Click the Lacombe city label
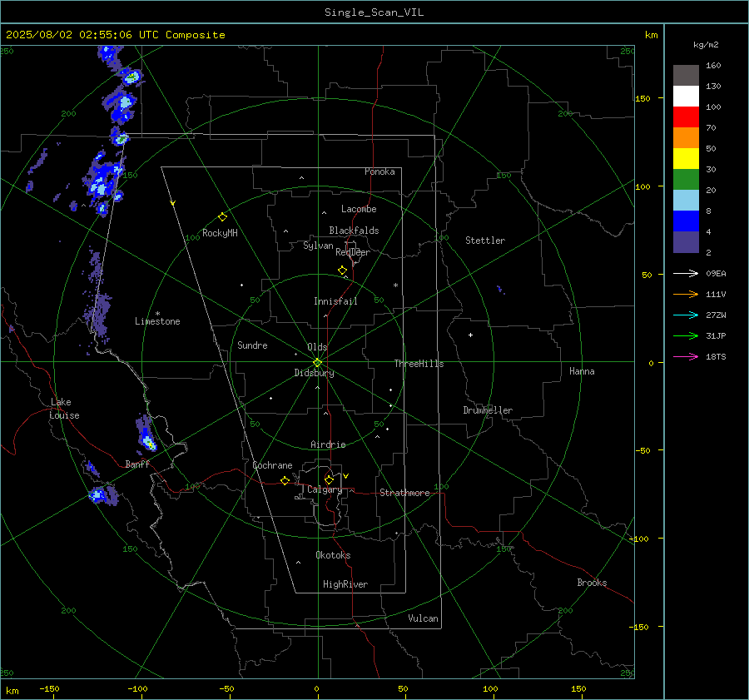Screen dimensions: 749x700 click(359, 209)
